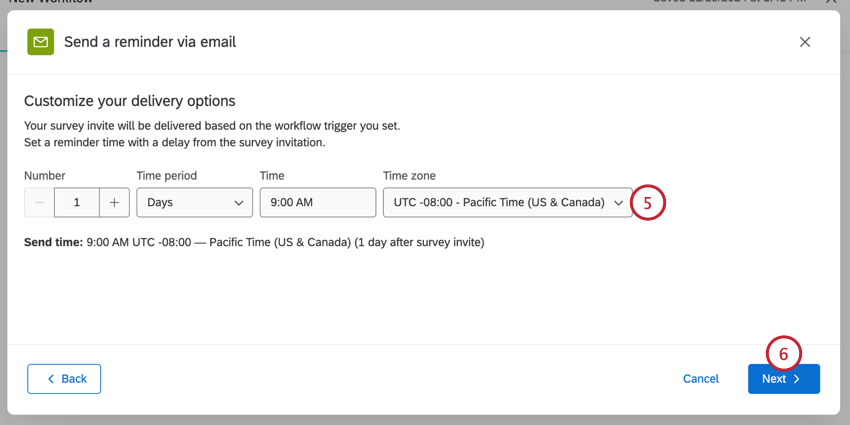This screenshot has height=425, width=850.
Task: Decrease the Number with the minus button
Action: coord(39,202)
